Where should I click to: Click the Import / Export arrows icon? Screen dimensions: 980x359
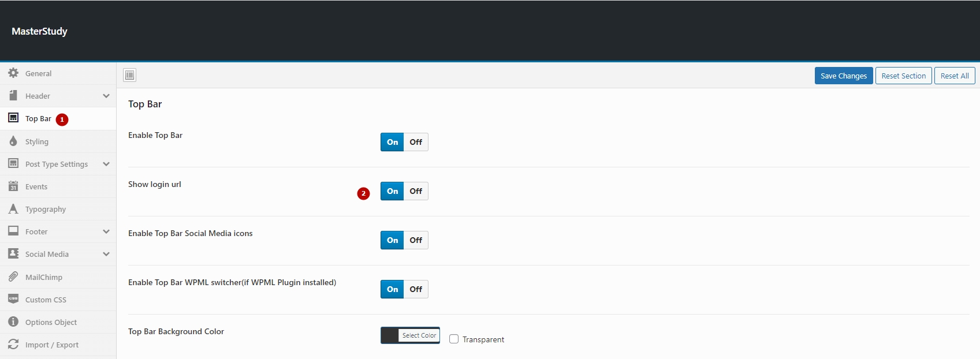[x=13, y=345]
